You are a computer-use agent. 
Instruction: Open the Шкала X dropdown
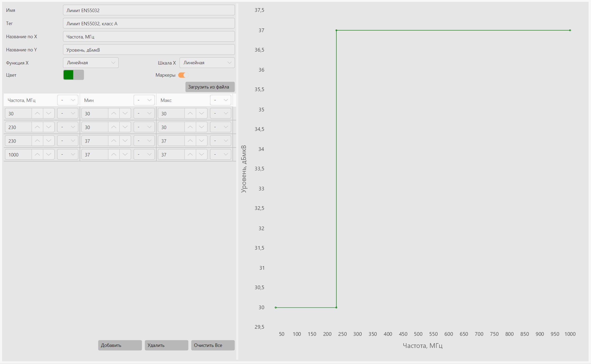point(207,63)
